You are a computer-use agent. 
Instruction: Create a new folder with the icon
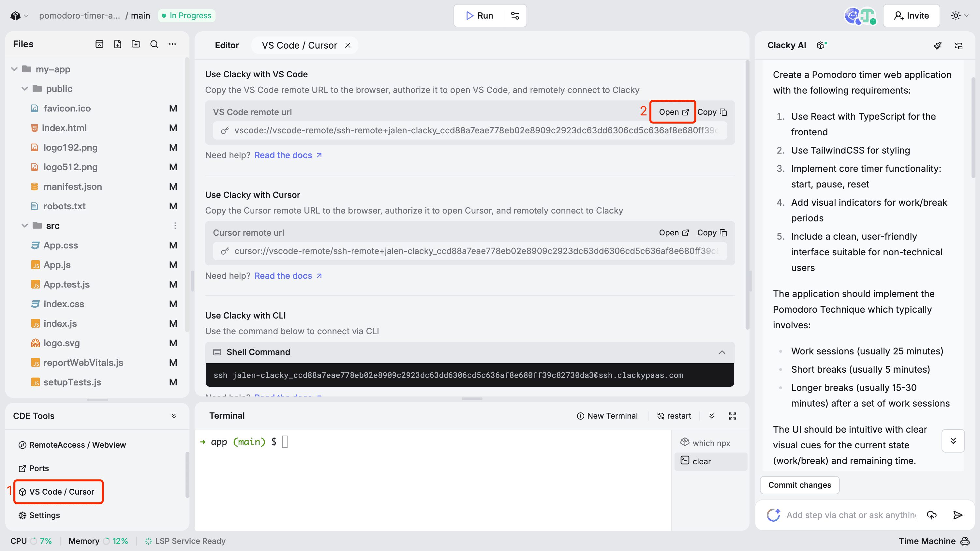pos(136,44)
